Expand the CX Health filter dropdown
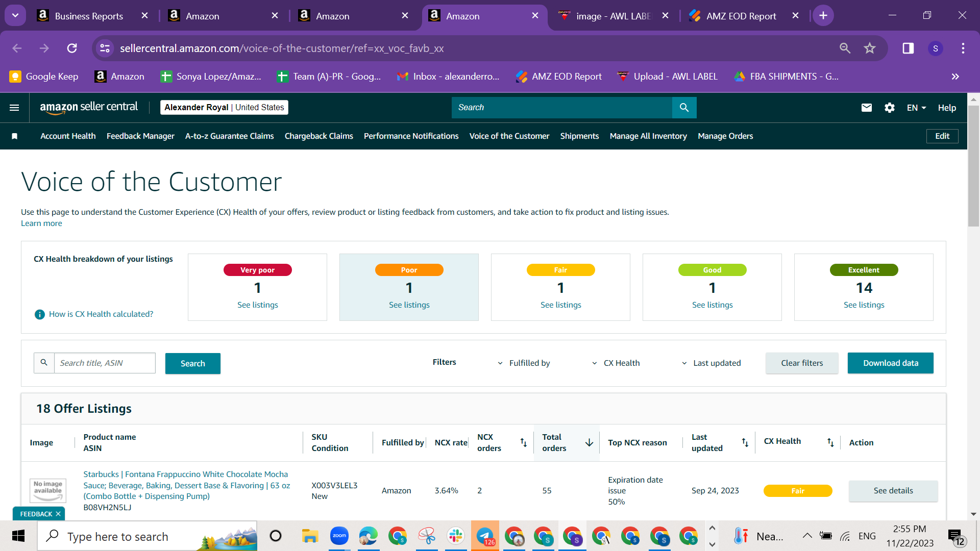980x551 pixels. 616,363
